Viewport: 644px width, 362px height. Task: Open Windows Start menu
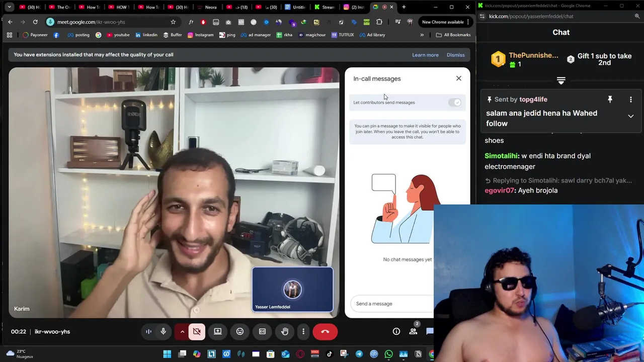pyautogui.click(x=167, y=354)
